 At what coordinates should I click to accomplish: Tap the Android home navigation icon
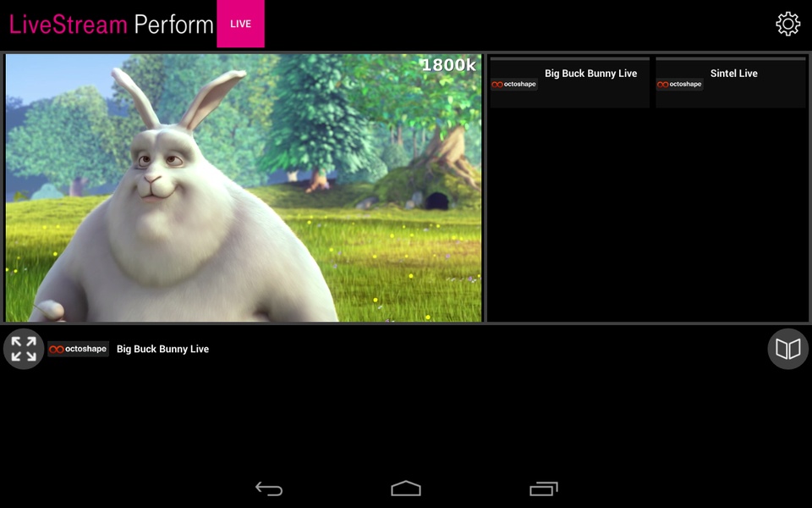click(x=406, y=489)
